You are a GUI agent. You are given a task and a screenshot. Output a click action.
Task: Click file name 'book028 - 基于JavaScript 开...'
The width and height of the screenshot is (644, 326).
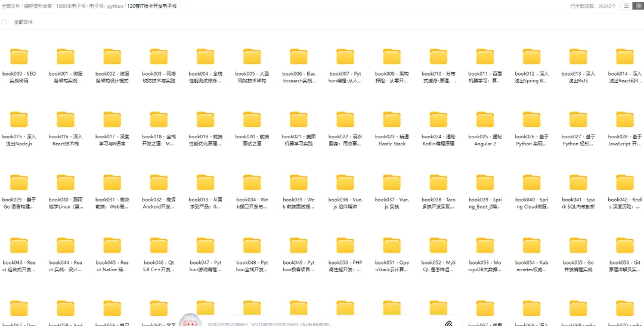(625, 140)
